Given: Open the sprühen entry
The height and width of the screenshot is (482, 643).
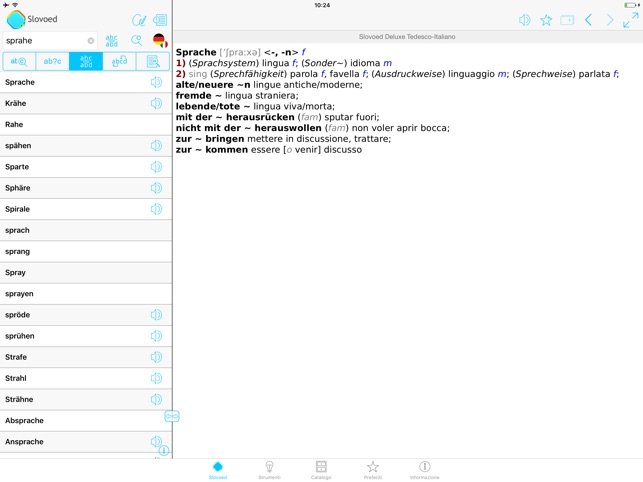Looking at the screenshot, I should coord(86,336).
